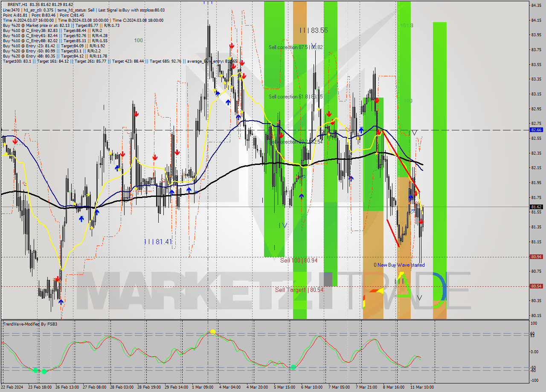
Task: Click the 'Sell correction 38.2 | 82.54' label
Action: [296, 141]
